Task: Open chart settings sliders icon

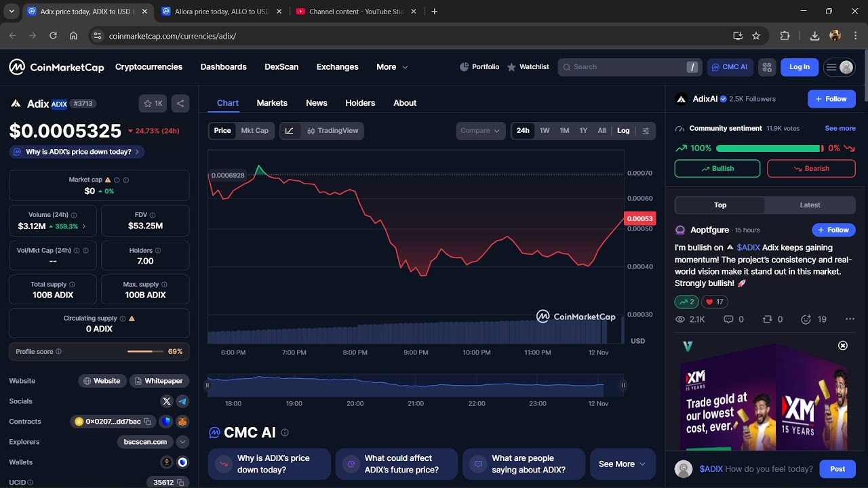Action: click(646, 131)
